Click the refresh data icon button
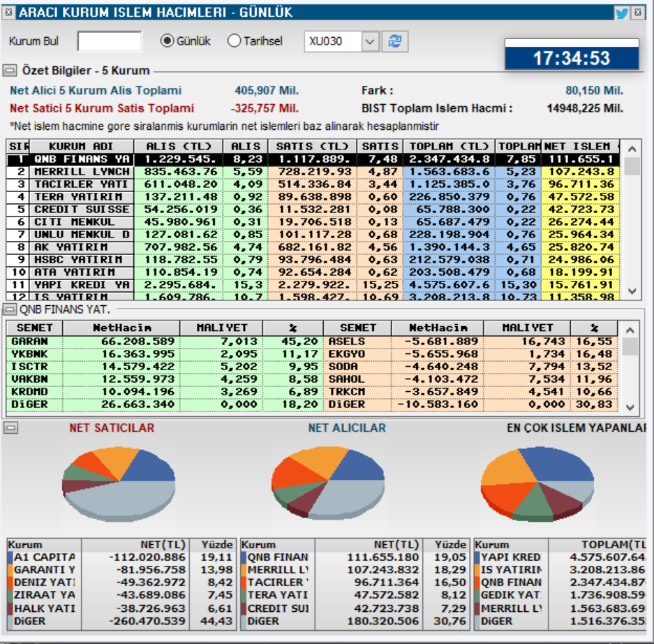The width and height of the screenshot is (654, 644). [394, 41]
